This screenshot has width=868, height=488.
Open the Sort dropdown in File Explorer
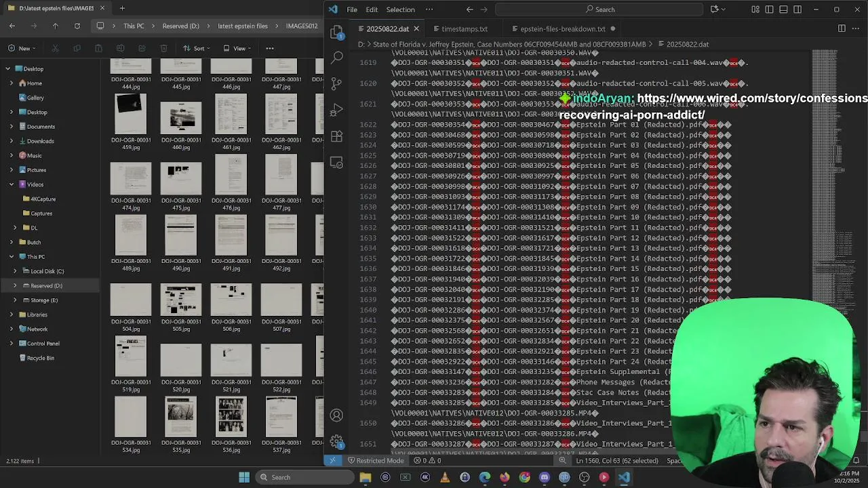pos(197,48)
